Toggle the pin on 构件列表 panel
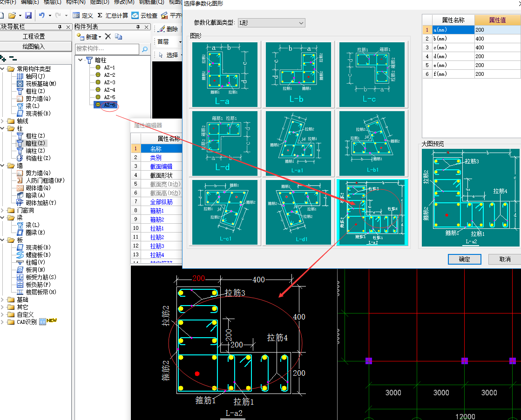521x420 pixels. (x=138, y=27)
